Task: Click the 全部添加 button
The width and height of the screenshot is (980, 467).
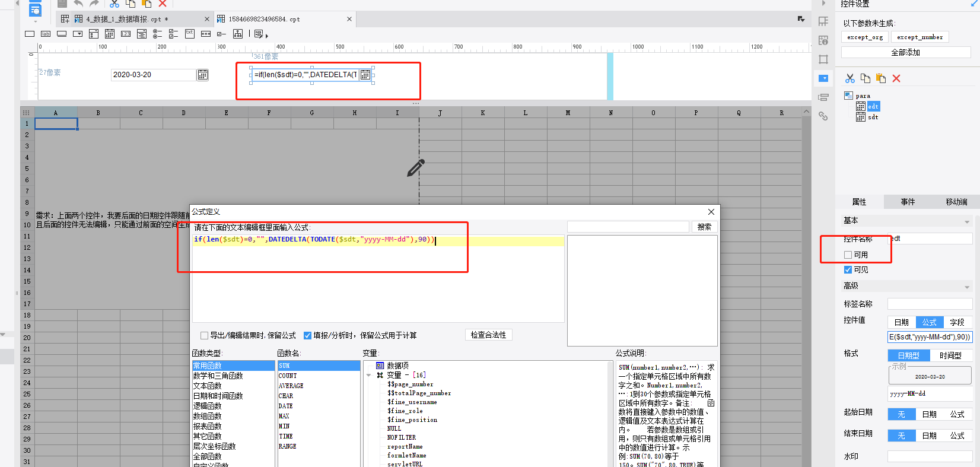Action: point(905,52)
